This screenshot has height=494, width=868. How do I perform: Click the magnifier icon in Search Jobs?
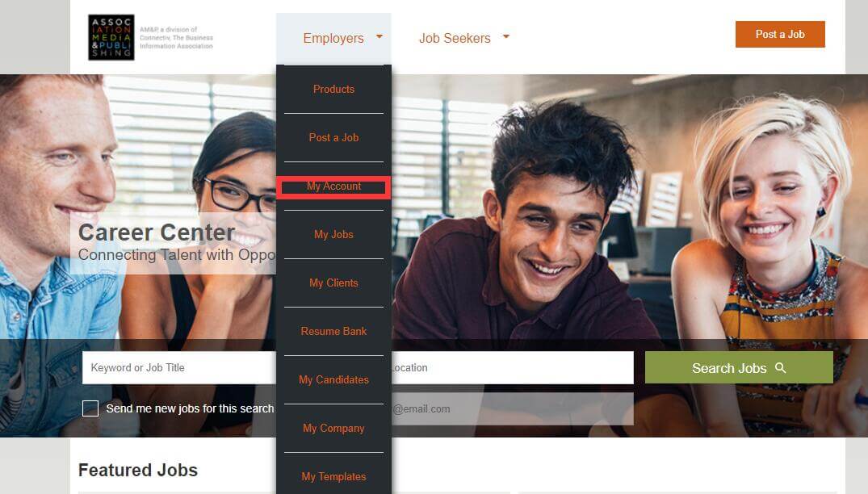(781, 368)
